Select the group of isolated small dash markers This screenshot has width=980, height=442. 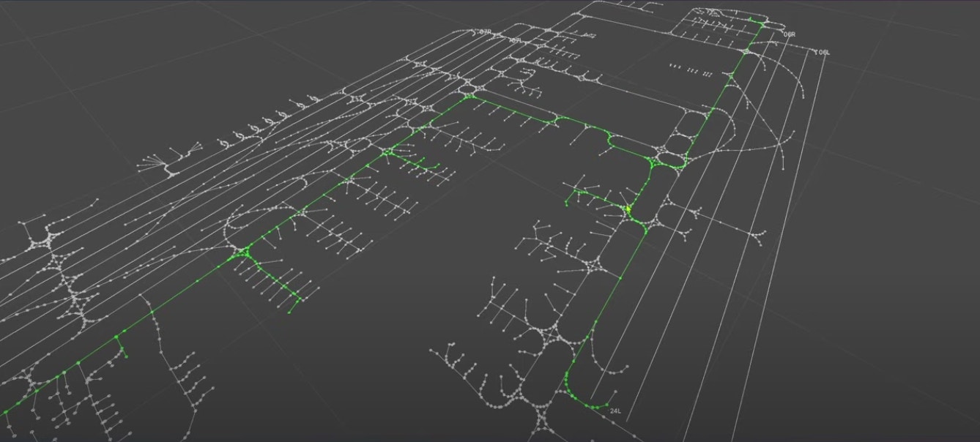tap(690, 70)
